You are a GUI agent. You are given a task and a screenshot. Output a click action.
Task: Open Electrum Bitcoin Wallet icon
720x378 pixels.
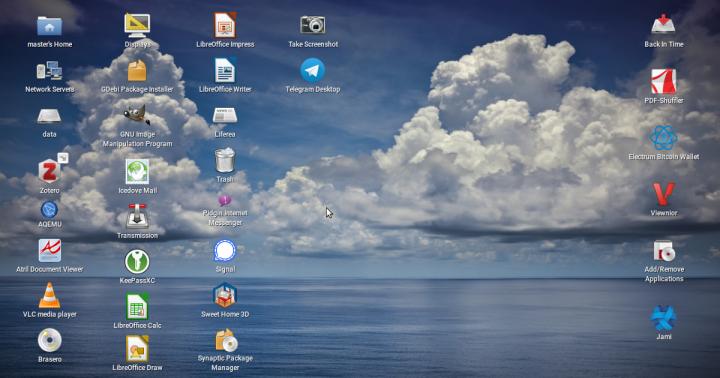[664, 138]
